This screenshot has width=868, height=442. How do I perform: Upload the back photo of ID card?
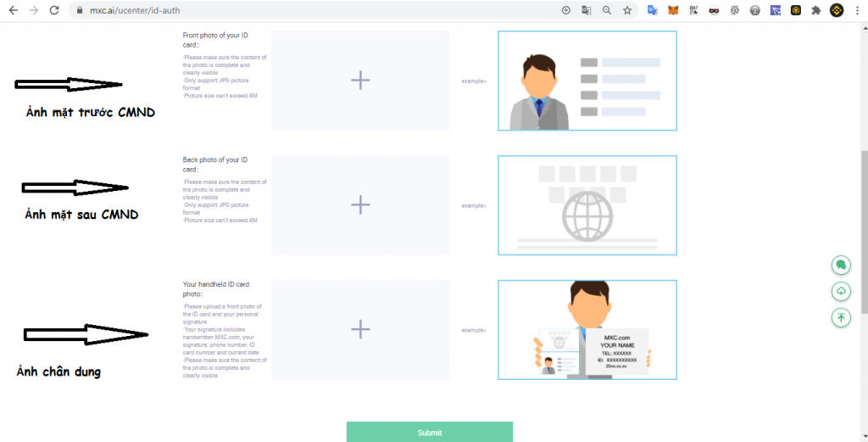[360, 205]
